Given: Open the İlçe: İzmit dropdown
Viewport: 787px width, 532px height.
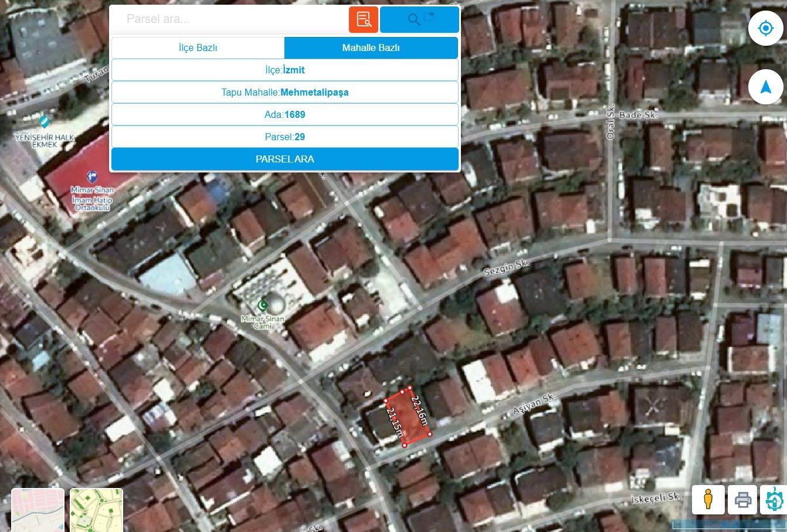Looking at the screenshot, I should click(284, 70).
